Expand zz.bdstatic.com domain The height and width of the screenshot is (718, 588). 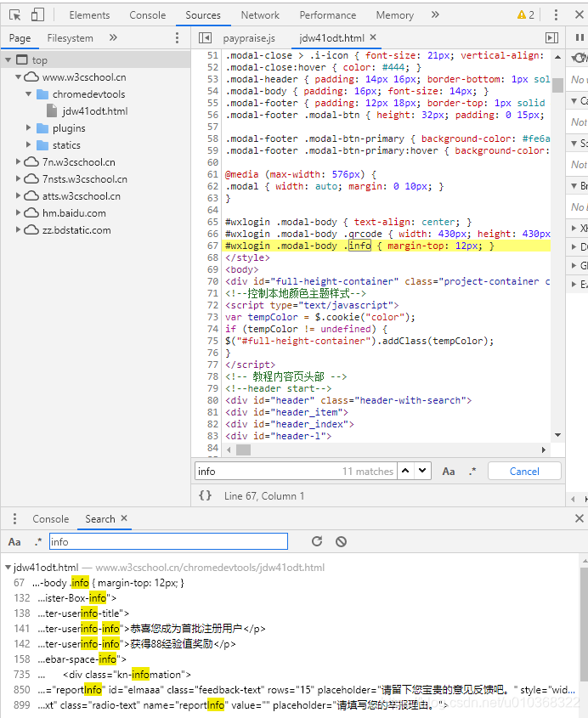pyautogui.click(x=19, y=229)
